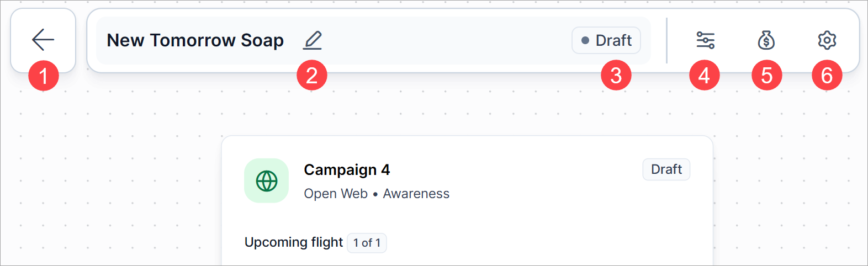868x266 pixels.
Task: Click the Awareness objective label
Action: coord(416,194)
